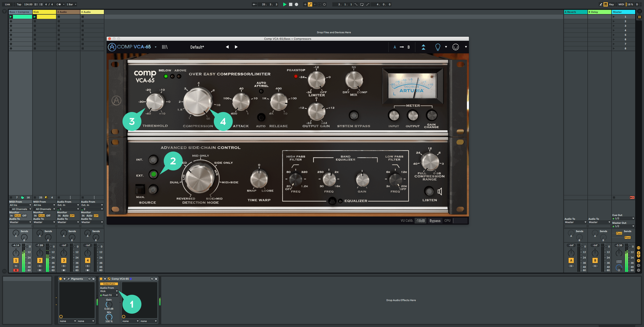The width and height of the screenshot is (644, 327).
Task: Click the Attack knob
Action: [x=241, y=102]
